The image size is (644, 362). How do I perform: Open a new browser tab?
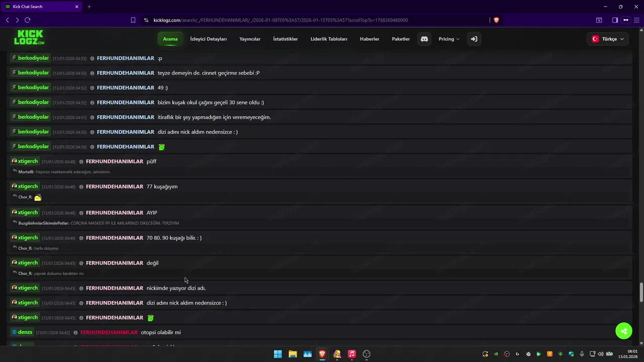pyautogui.click(x=89, y=7)
